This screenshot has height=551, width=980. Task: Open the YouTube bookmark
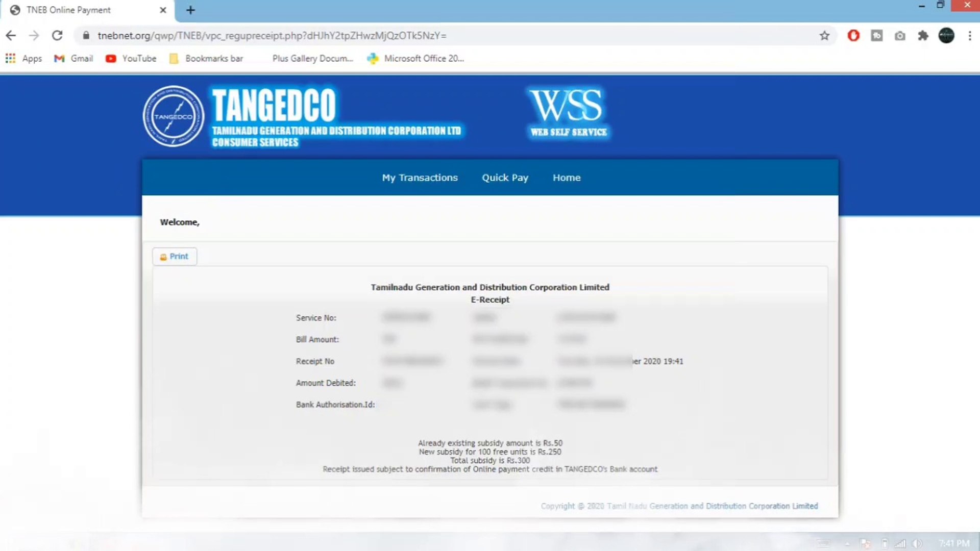tap(131, 59)
